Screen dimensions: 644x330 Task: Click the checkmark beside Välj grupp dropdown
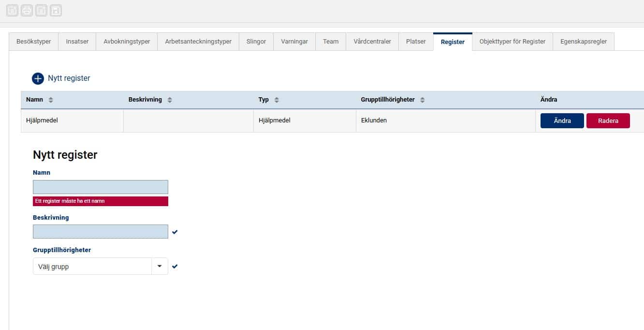[x=175, y=266]
